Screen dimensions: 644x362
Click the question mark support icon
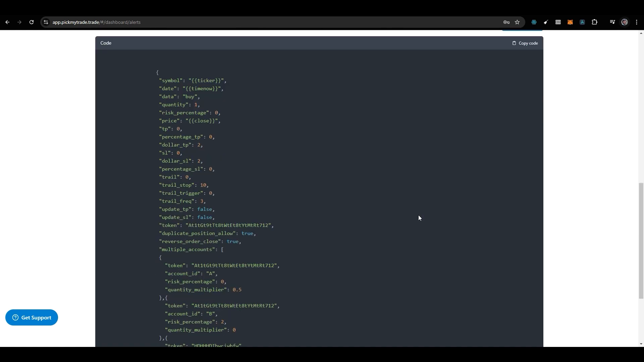[15, 317]
